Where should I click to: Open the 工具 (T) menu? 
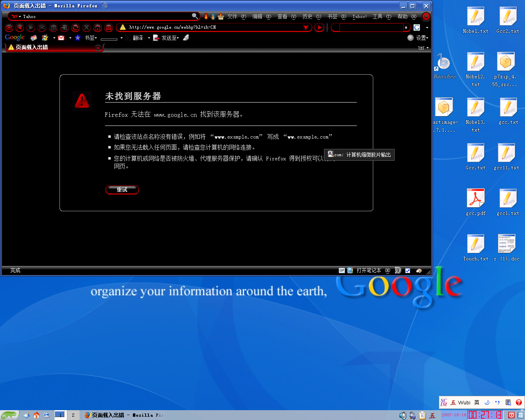pos(382,16)
